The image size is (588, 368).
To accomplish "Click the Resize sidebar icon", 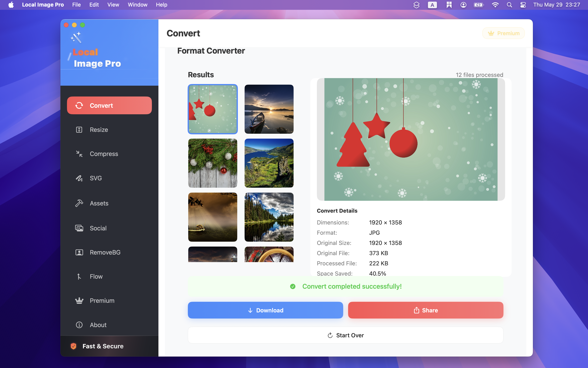I will tap(79, 130).
